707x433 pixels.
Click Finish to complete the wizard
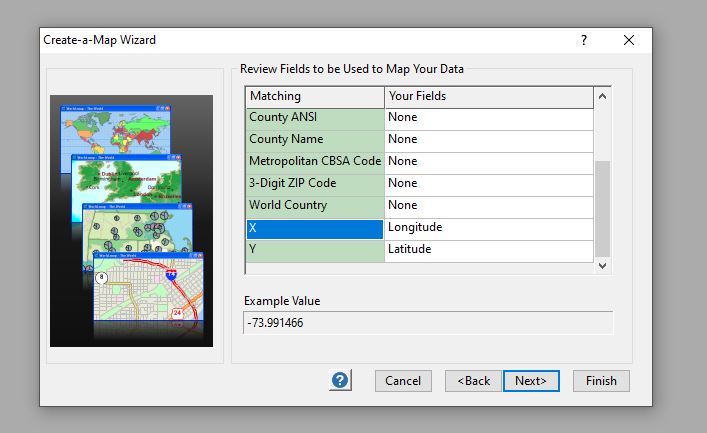coord(601,381)
